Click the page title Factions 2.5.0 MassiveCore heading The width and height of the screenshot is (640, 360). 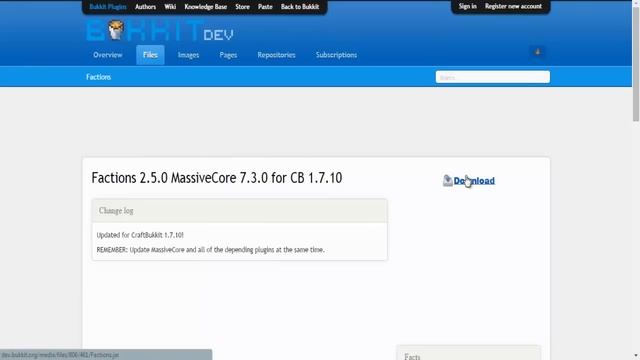coord(217,178)
